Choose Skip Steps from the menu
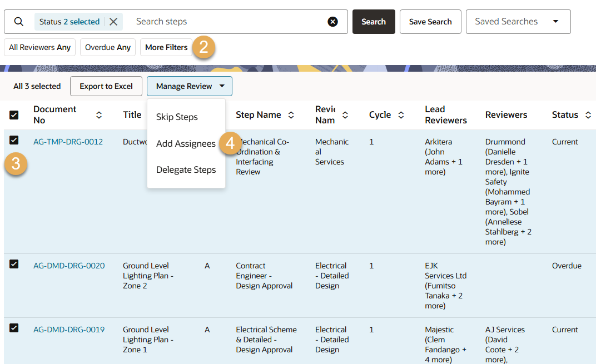596x364 pixels. coord(177,117)
